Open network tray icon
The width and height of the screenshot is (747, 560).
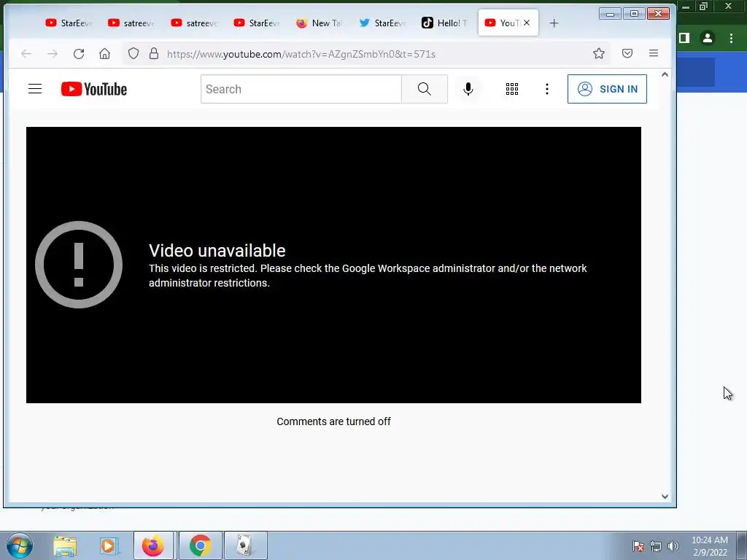point(656,546)
